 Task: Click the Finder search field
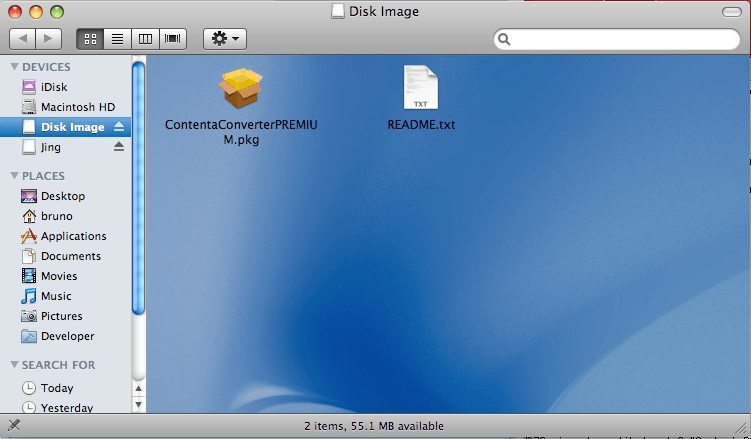coord(617,39)
